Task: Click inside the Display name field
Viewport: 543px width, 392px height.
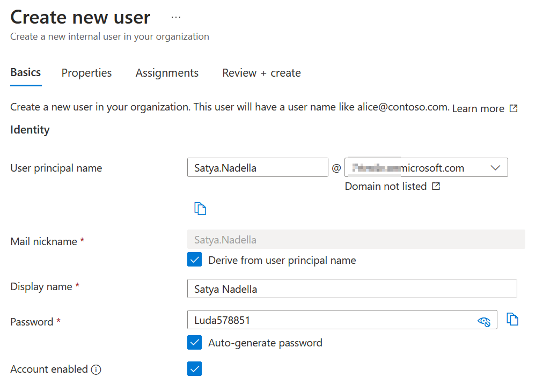Action: click(352, 289)
